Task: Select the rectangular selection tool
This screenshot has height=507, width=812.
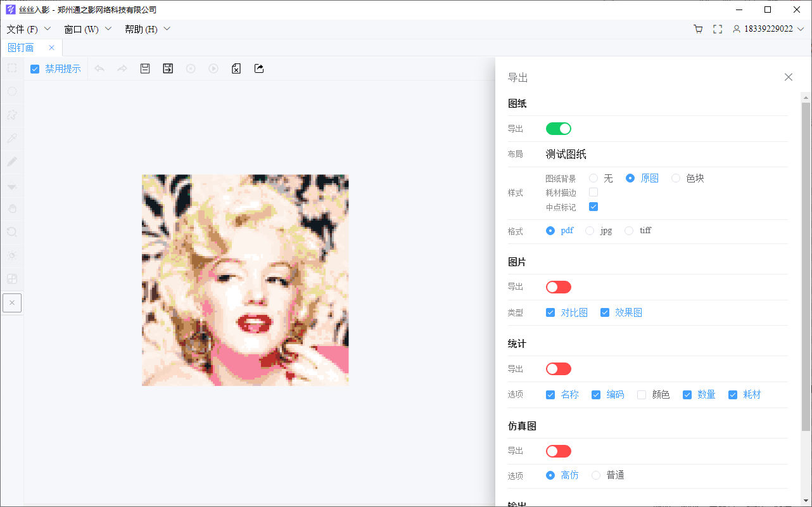Action: point(12,68)
